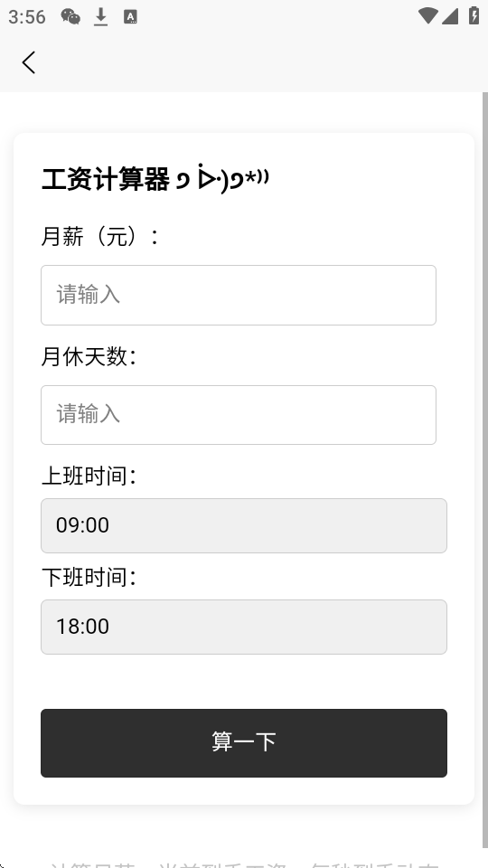Focus the 月薪（元） input field
This screenshot has width=488, height=868.
pos(239,295)
